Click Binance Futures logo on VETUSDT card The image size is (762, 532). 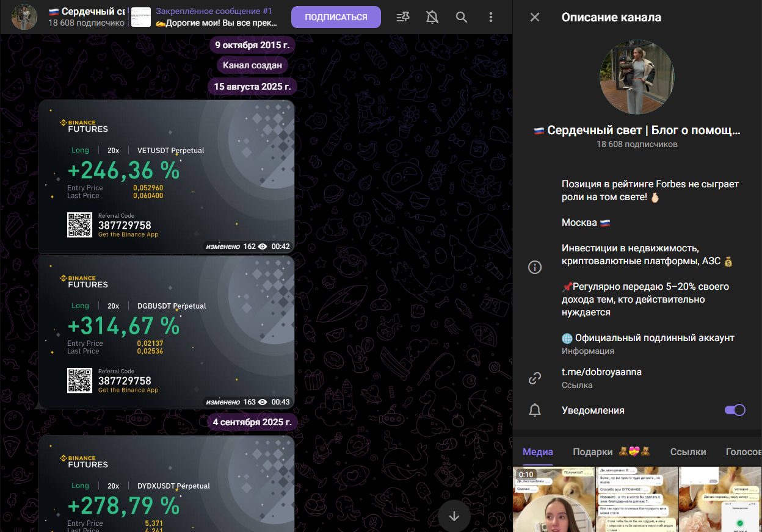click(x=84, y=126)
